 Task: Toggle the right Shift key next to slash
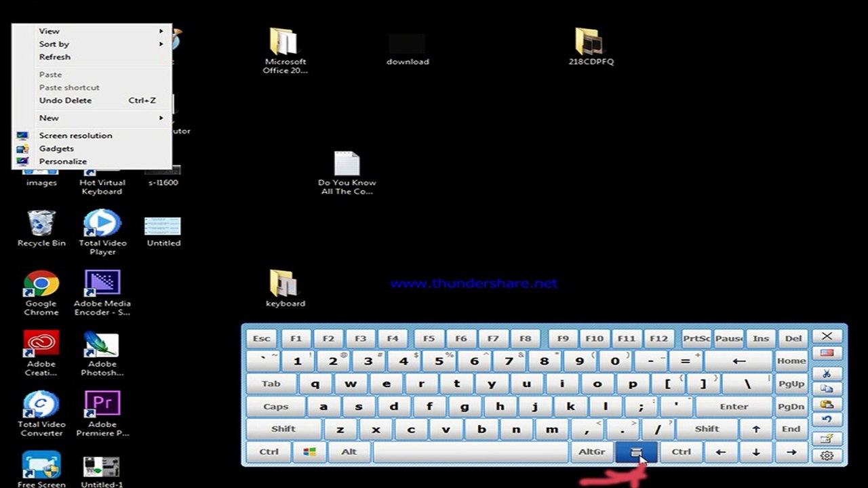pyautogui.click(x=707, y=429)
